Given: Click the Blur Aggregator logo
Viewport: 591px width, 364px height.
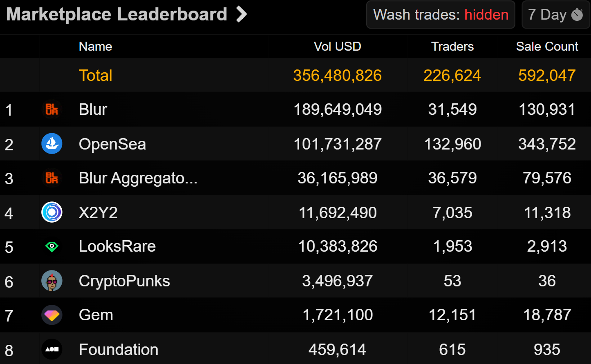Looking at the screenshot, I should 51,178.
